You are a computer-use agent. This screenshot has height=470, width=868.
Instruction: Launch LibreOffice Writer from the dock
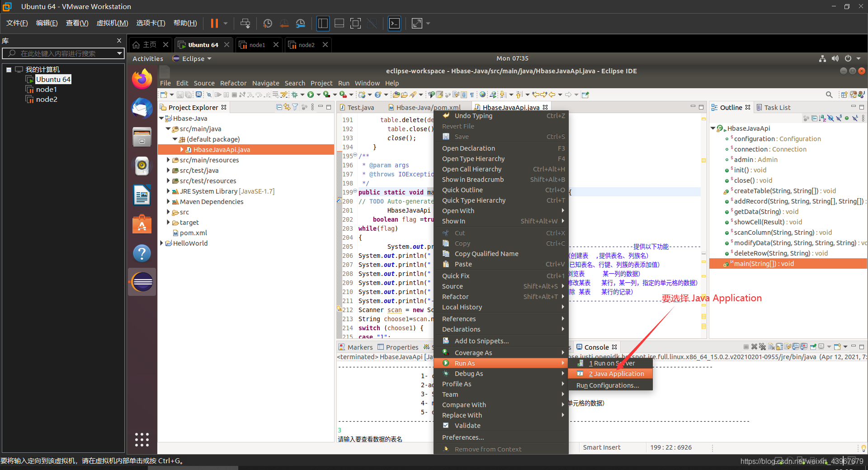pyautogui.click(x=142, y=195)
